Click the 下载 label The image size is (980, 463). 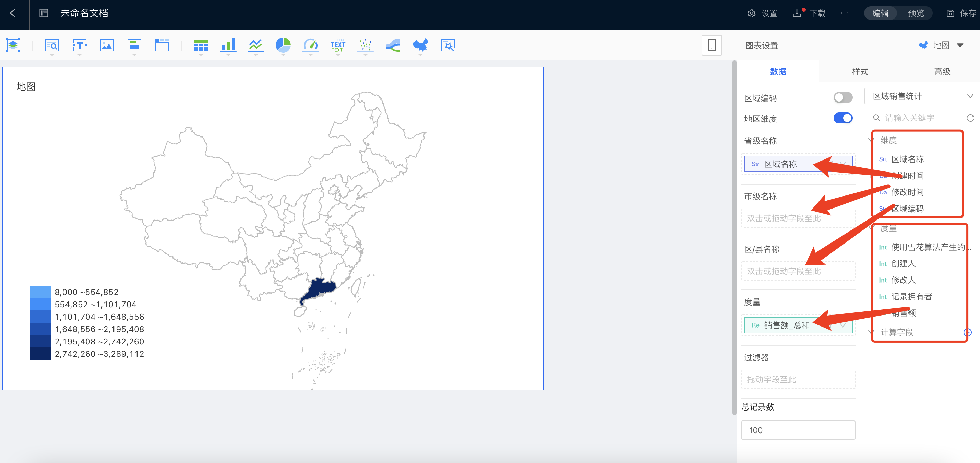817,13
